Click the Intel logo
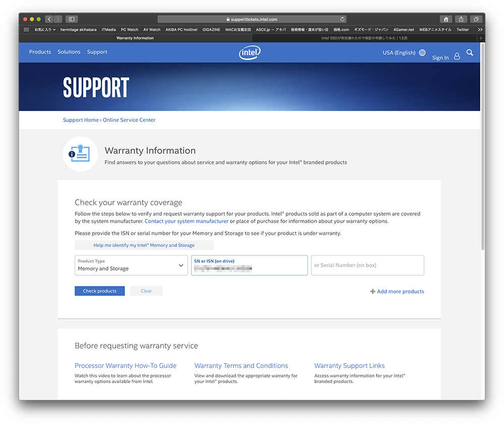Screen dimensions: 504x425 click(x=250, y=52)
